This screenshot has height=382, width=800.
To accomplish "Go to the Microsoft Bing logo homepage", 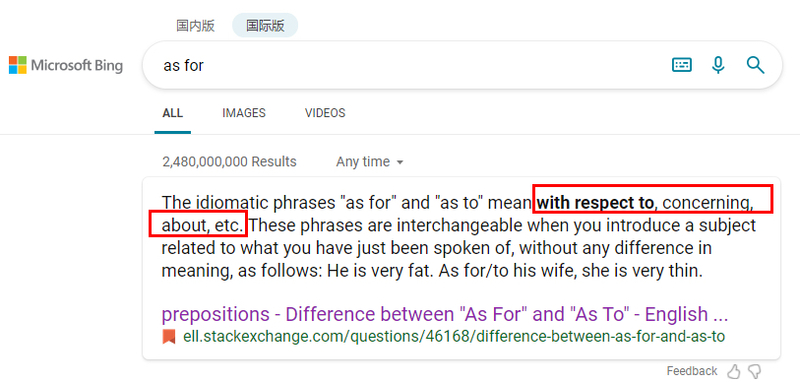I will pos(66,65).
